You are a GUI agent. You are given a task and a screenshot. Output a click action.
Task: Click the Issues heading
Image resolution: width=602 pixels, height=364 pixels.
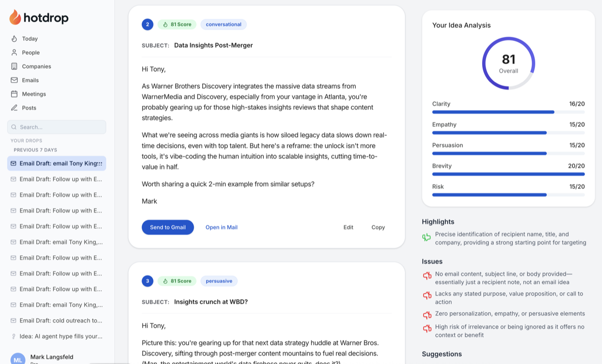tap(432, 261)
